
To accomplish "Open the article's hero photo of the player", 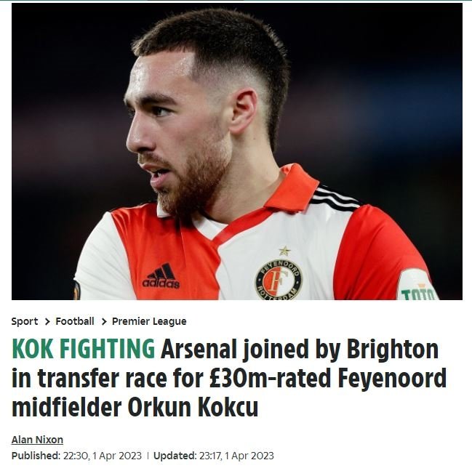I will point(236,151).
